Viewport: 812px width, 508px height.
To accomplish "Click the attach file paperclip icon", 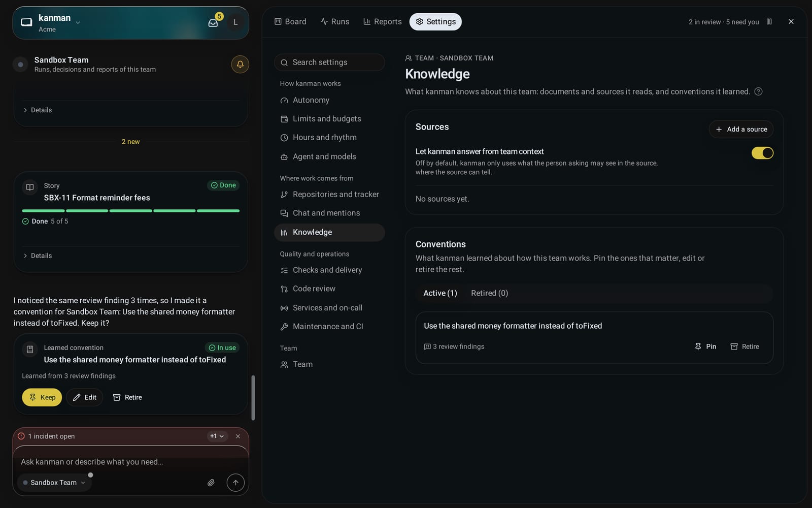I will pos(211,483).
